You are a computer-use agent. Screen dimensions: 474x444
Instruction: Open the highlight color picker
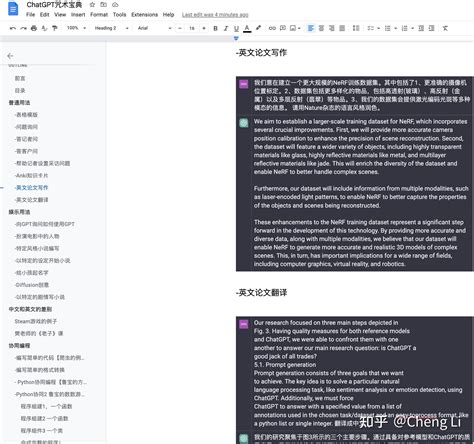(258, 28)
